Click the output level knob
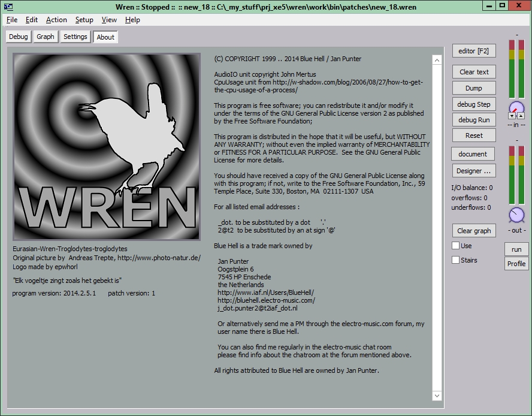This screenshot has width=532, height=416. pos(516,215)
